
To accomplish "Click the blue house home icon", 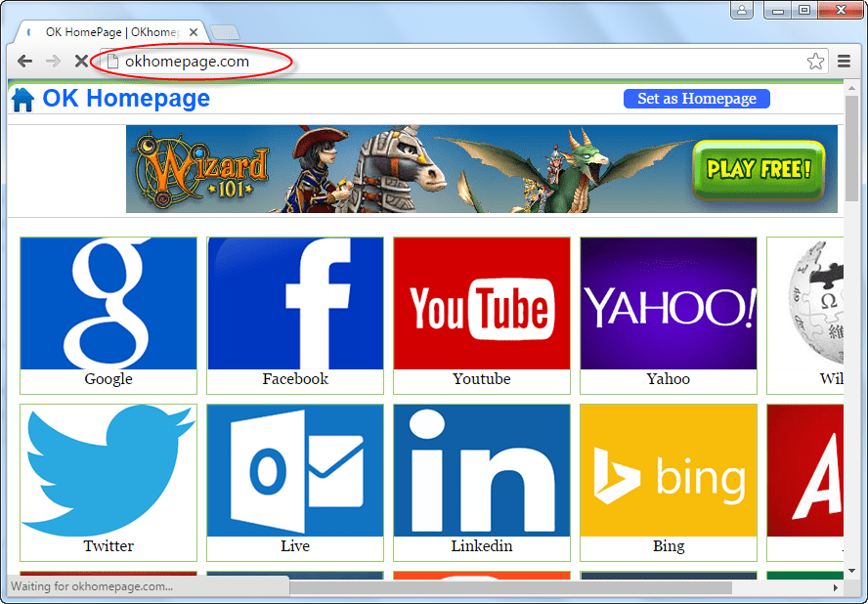I will pos(22,100).
